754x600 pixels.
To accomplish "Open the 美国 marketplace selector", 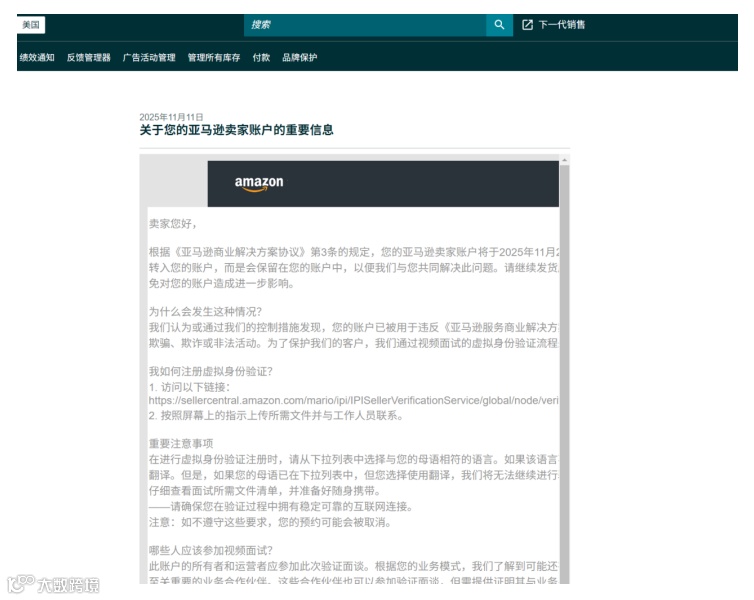I will pyautogui.click(x=31, y=25).
